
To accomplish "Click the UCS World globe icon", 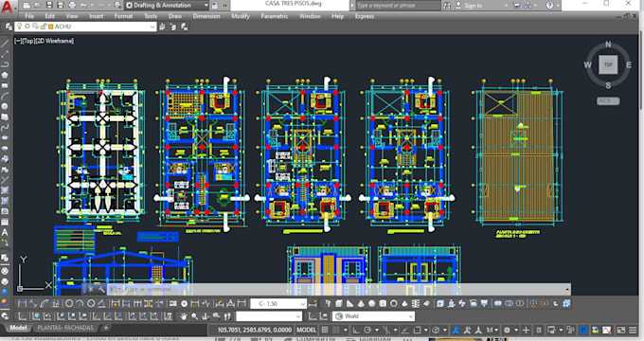I will click(36, 316).
